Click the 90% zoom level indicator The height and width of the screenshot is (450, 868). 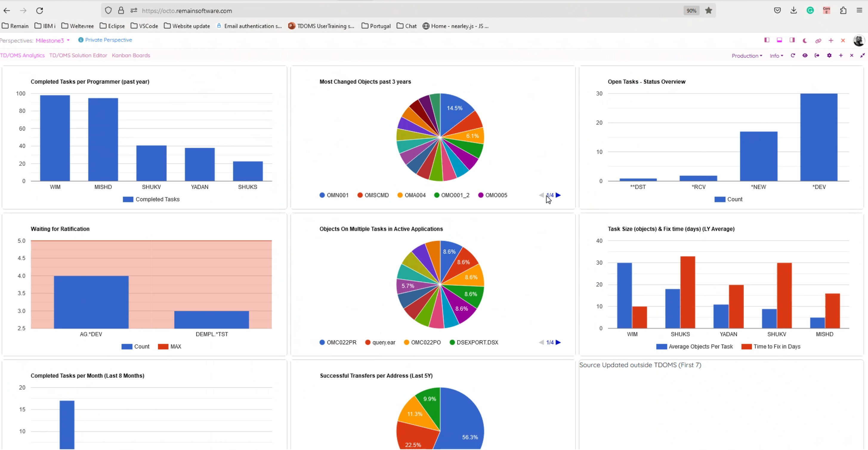(691, 11)
